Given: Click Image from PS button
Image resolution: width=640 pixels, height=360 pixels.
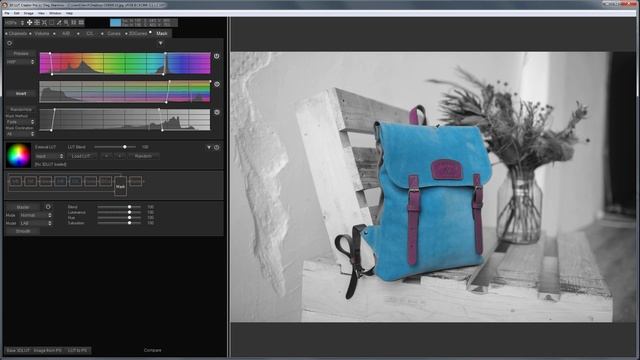Looking at the screenshot, I should (48, 350).
